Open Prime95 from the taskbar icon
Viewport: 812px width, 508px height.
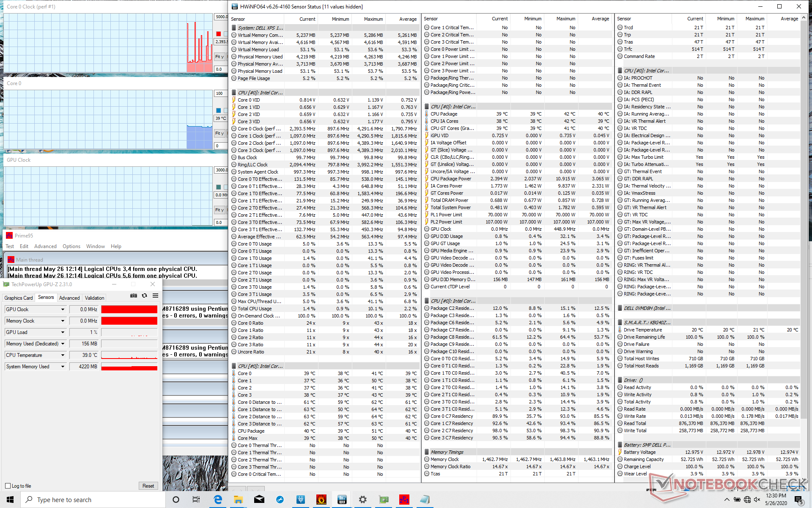point(404,500)
